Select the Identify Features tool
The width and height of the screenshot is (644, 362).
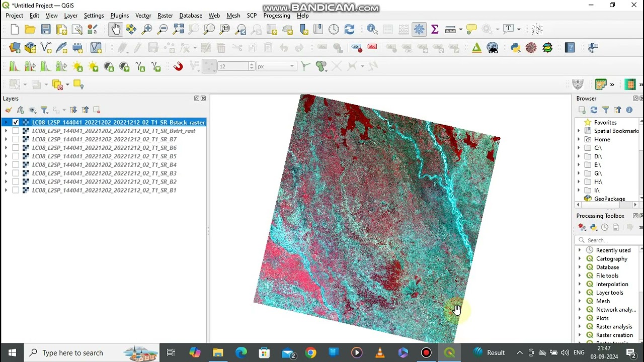tap(372, 29)
